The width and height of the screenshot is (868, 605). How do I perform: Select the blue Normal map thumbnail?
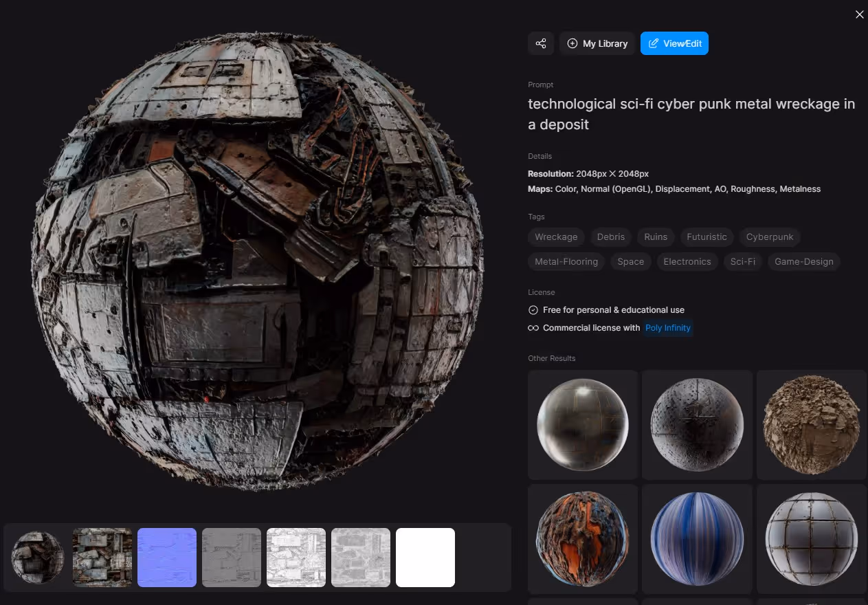[x=166, y=558]
